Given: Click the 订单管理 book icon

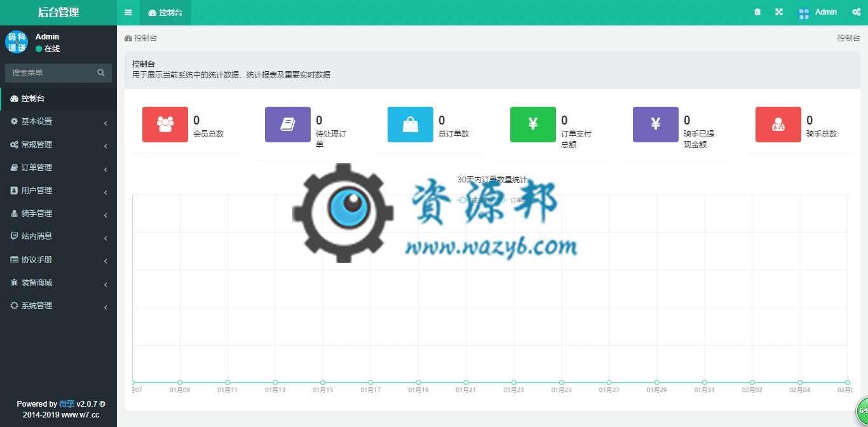Looking at the screenshot, I should click(14, 168).
